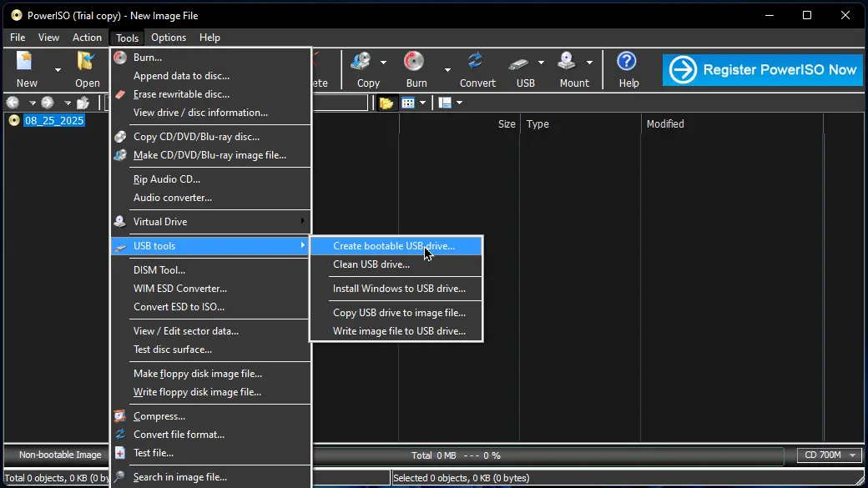Click Register PowerISO Now banner

762,70
